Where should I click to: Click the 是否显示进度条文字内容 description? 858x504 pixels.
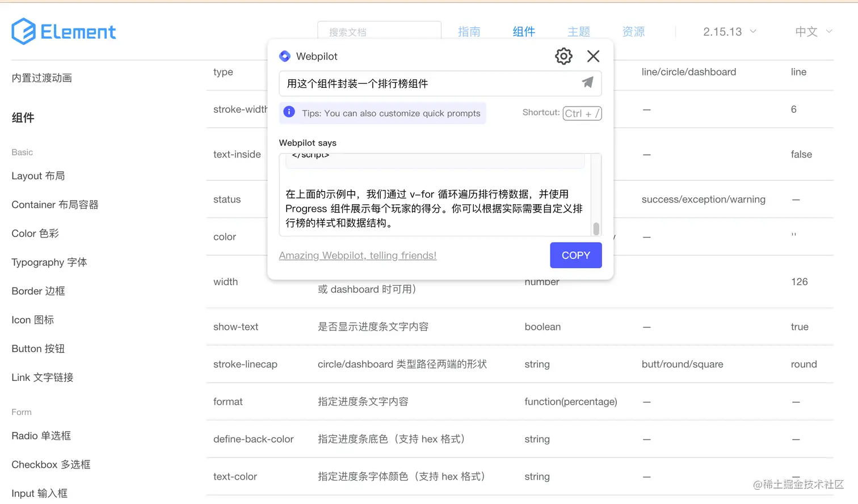pos(373,327)
